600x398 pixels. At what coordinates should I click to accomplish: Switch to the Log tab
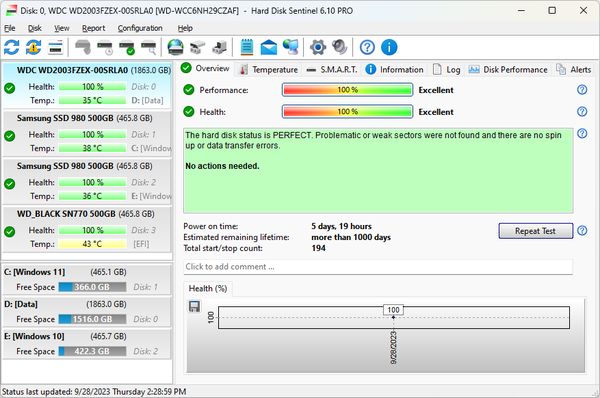pyautogui.click(x=447, y=70)
